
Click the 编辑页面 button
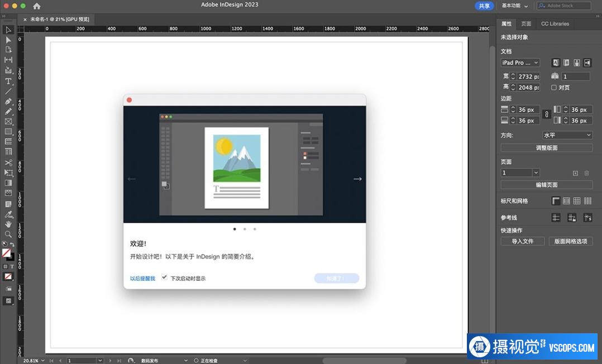[546, 185]
